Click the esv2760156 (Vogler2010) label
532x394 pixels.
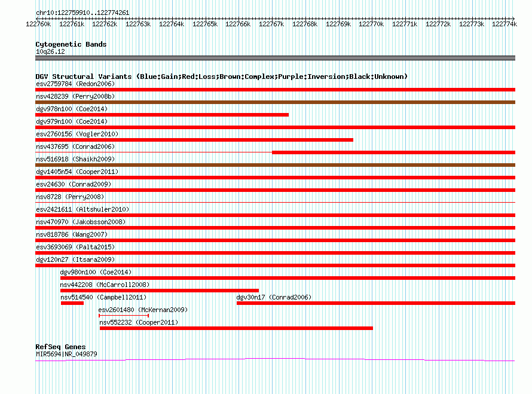click(77, 134)
